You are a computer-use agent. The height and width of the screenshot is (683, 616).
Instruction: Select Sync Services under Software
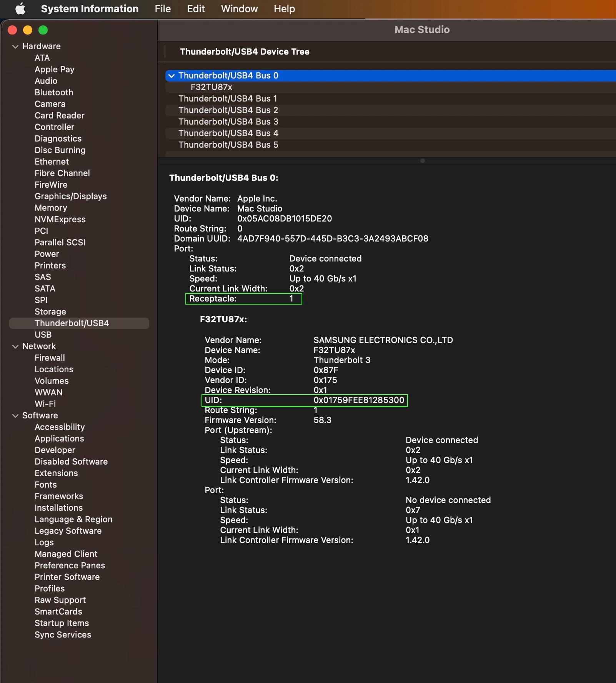click(x=63, y=635)
